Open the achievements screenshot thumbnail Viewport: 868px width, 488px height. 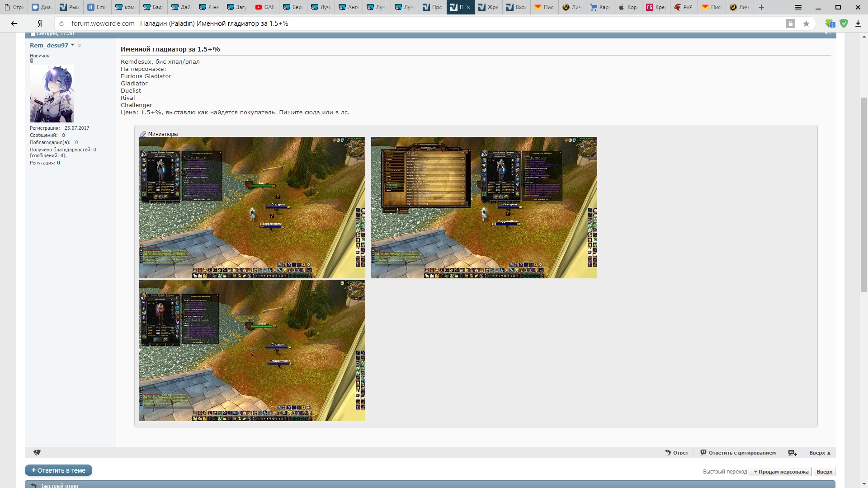[484, 207]
